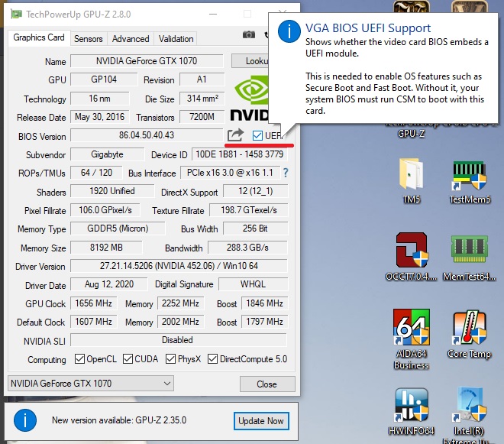Click the Device ID field

[240, 154]
